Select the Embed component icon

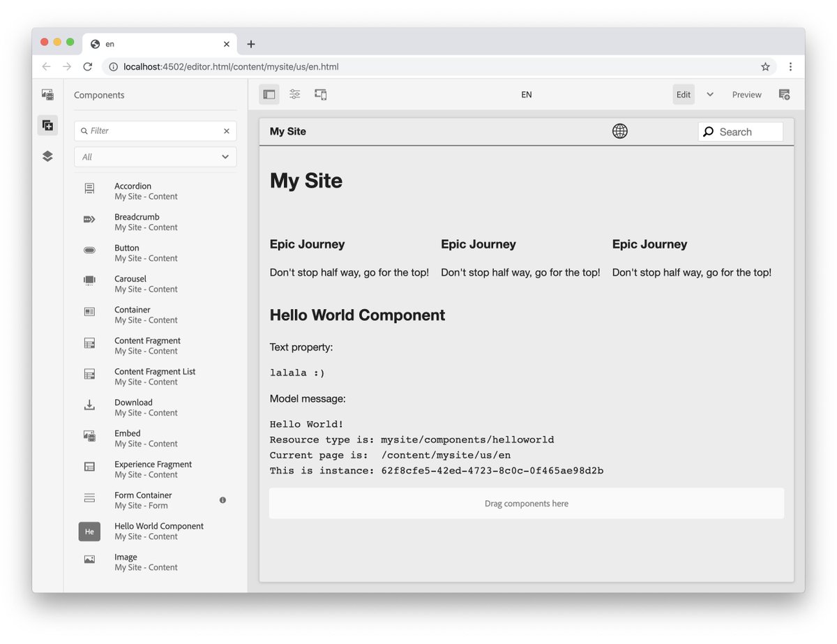pos(89,435)
